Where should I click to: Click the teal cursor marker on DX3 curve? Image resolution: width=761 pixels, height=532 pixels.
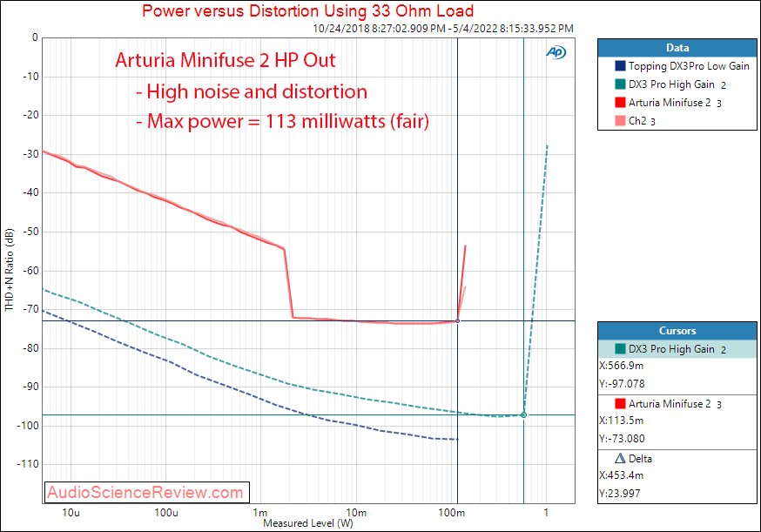point(523,415)
